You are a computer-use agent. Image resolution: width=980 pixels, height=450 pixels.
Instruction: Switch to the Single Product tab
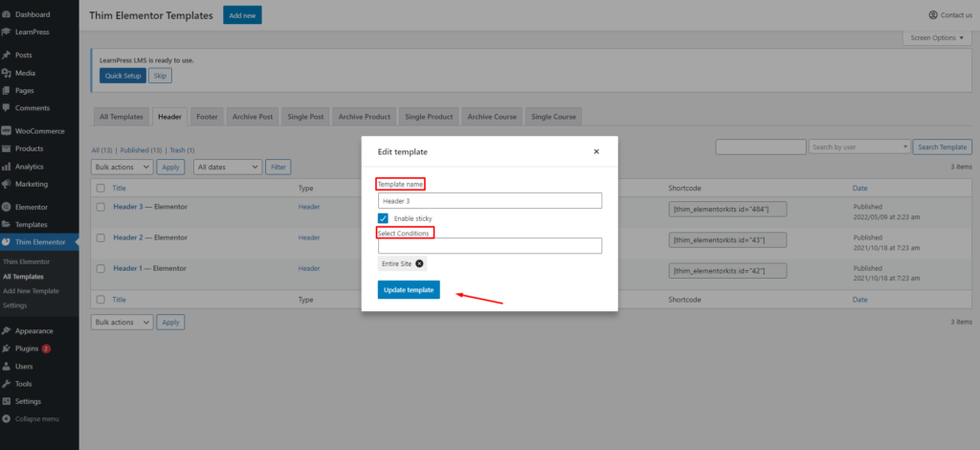(x=429, y=117)
